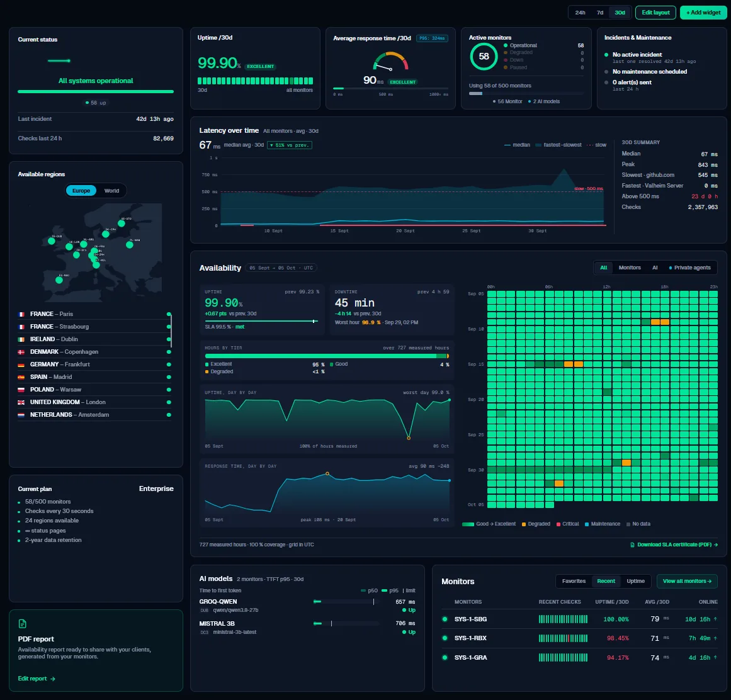Viewport: 731px width, 700px height.
Task: Open Download SLA certificate (PDF) link
Action: point(674,545)
